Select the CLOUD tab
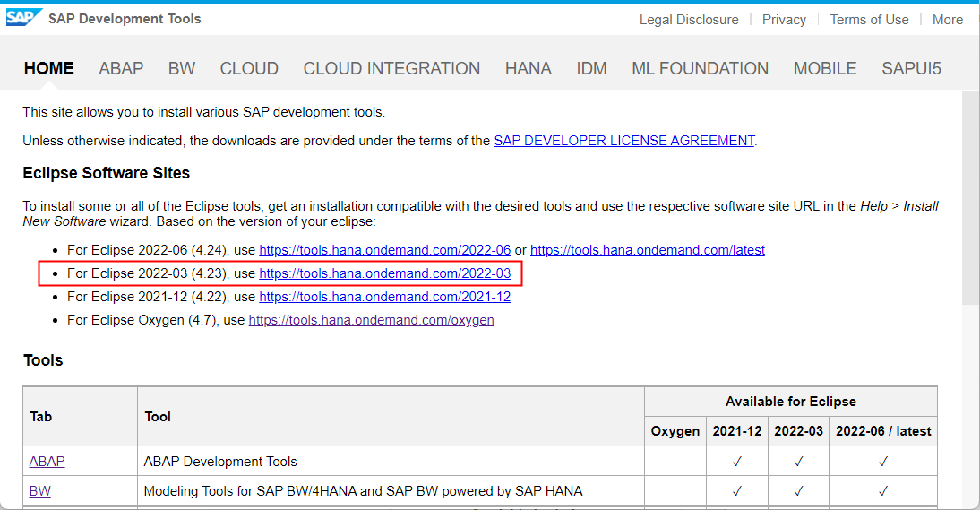This screenshot has width=980, height=511. [249, 68]
